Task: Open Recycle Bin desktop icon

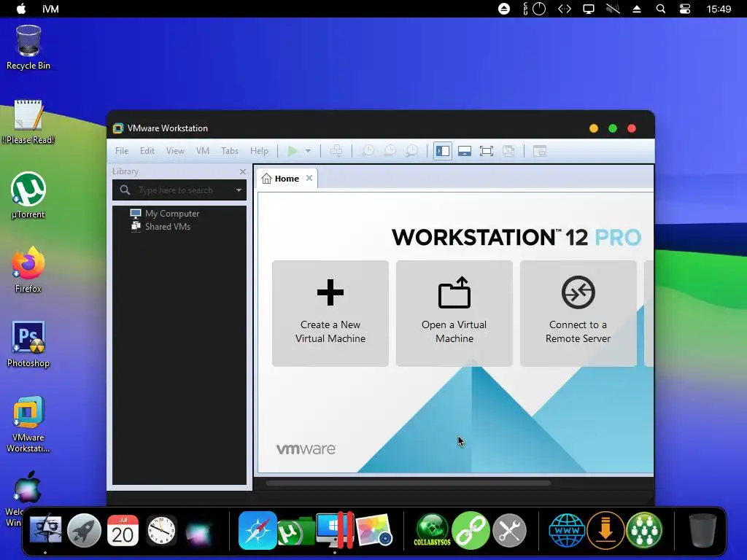Action: pos(28,47)
